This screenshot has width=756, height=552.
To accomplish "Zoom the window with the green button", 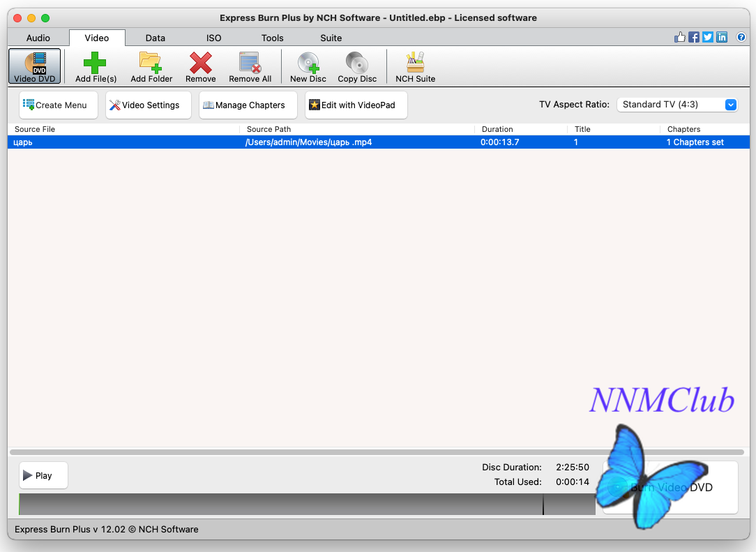I will (x=45, y=18).
